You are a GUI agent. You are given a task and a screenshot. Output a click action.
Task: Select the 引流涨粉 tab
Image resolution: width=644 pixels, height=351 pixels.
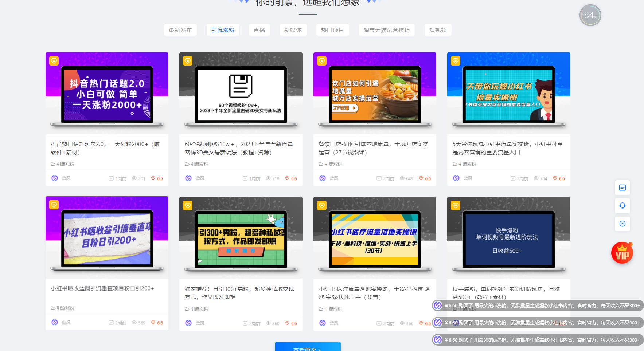[223, 30]
